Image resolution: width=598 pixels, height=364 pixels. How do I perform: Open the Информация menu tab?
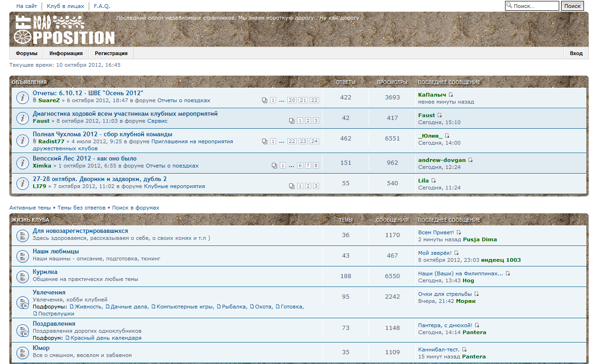tap(66, 53)
